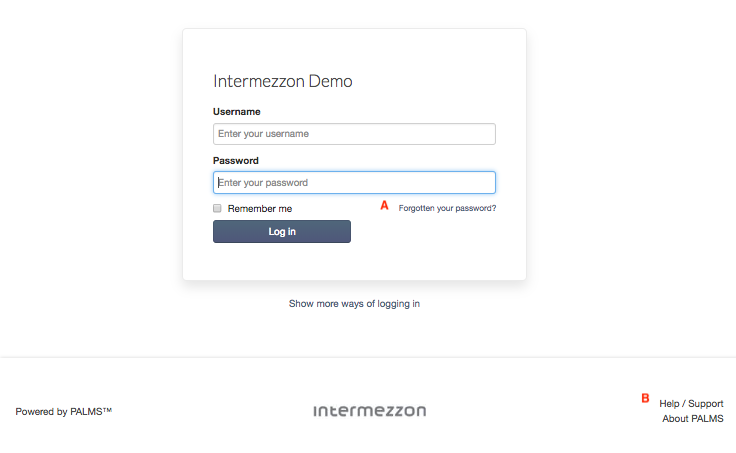This screenshot has width=736, height=453.
Task: Click the horizontal divider above the footer
Action: 368,357
